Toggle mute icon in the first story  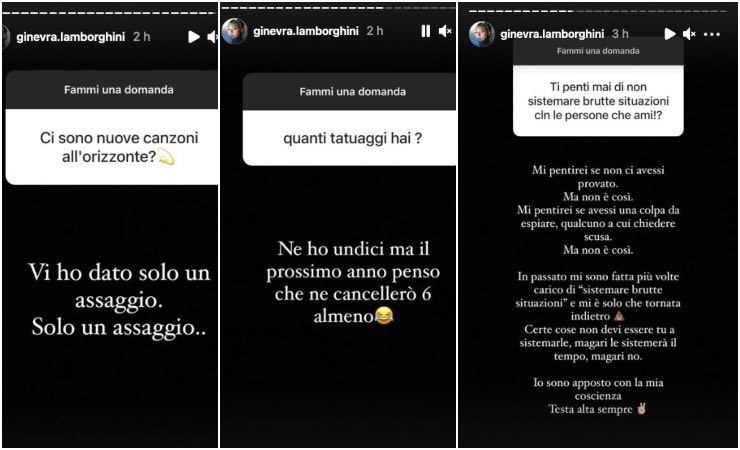(x=212, y=37)
